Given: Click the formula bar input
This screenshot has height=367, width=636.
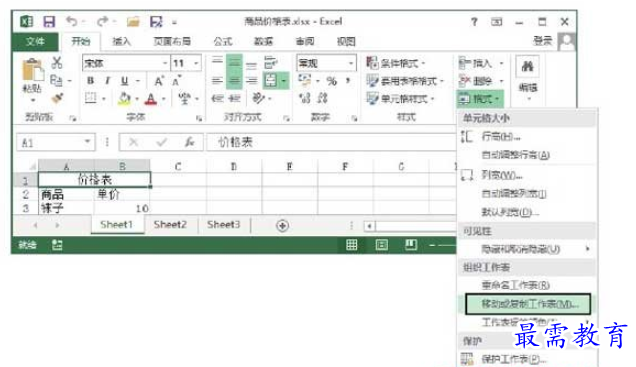Looking at the screenshot, I should pyautogui.click(x=332, y=142).
